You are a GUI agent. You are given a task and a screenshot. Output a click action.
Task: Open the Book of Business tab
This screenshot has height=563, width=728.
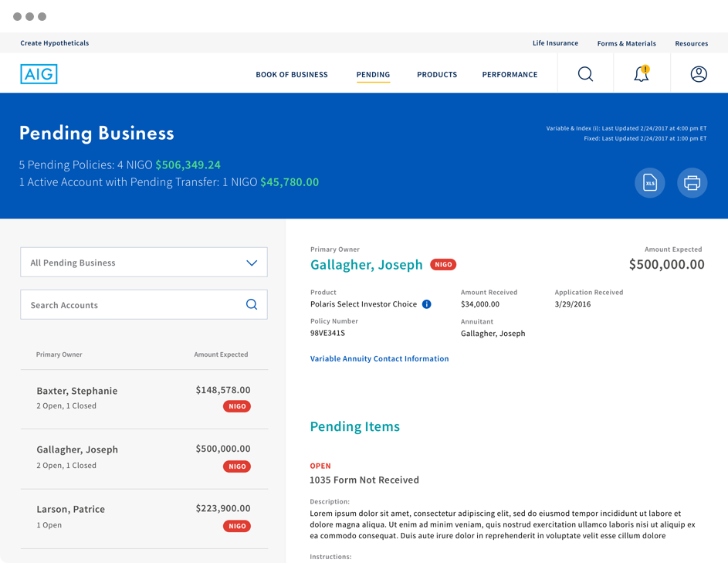point(292,75)
